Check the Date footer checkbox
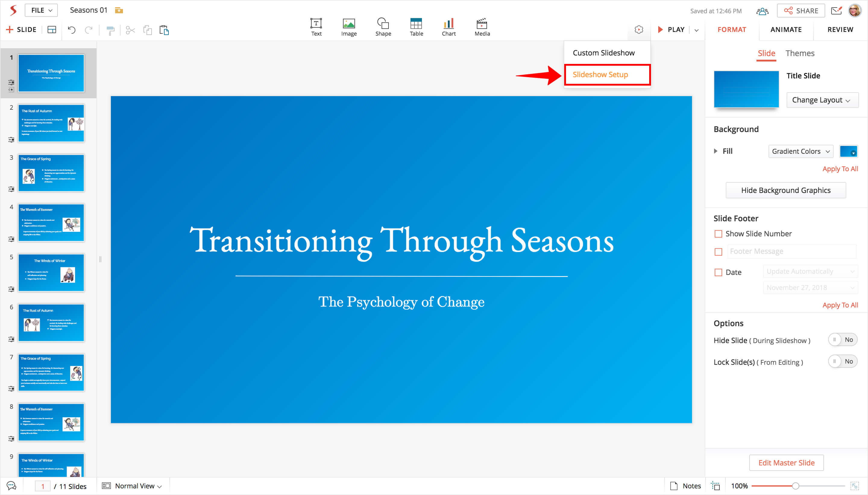 point(718,272)
